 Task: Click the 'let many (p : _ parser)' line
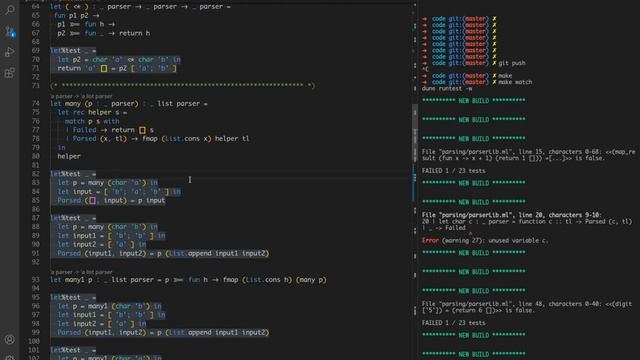(129, 104)
